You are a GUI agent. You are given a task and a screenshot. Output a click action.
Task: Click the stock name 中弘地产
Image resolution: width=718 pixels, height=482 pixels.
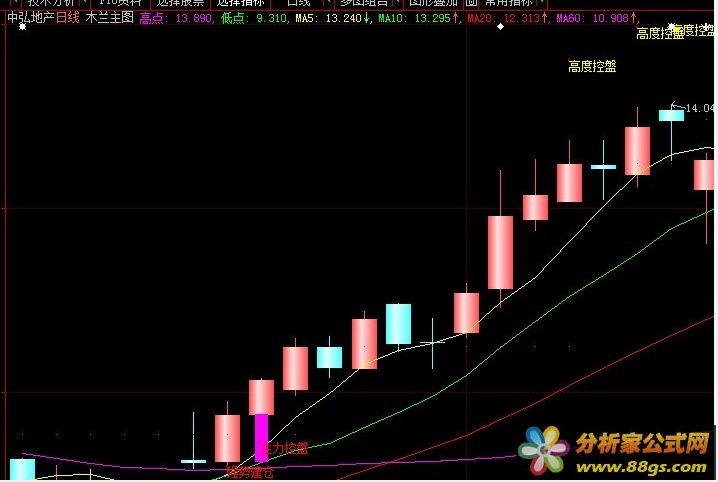tap(31, 18)
